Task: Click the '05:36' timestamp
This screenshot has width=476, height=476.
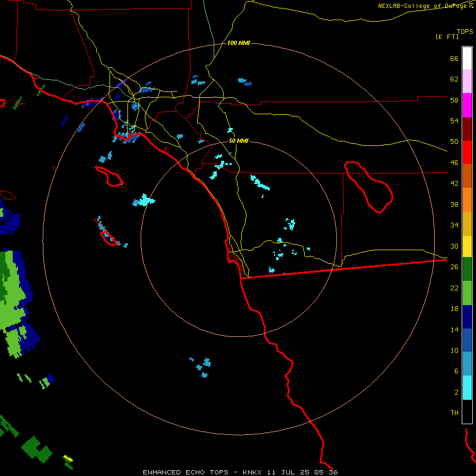Action: pos(326,472)
